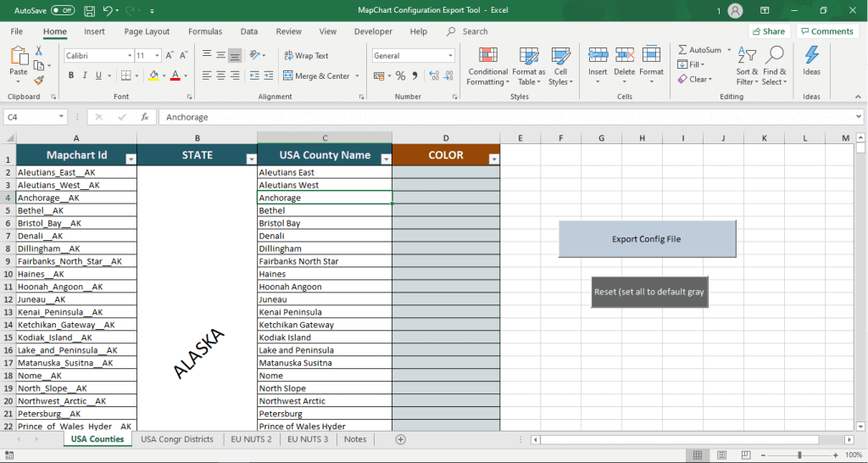Open the Formulas ribbon tab

tap(205, 31)
